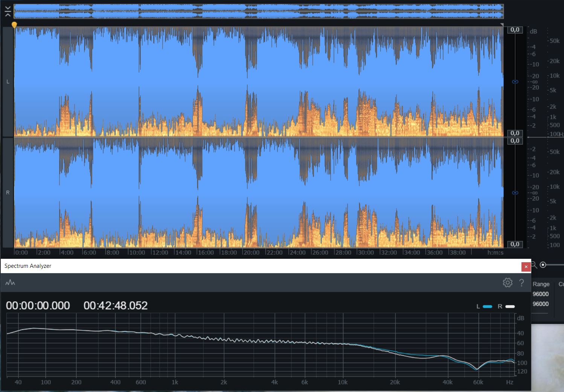Click the 4:00 mark on the time ruler

67,252
